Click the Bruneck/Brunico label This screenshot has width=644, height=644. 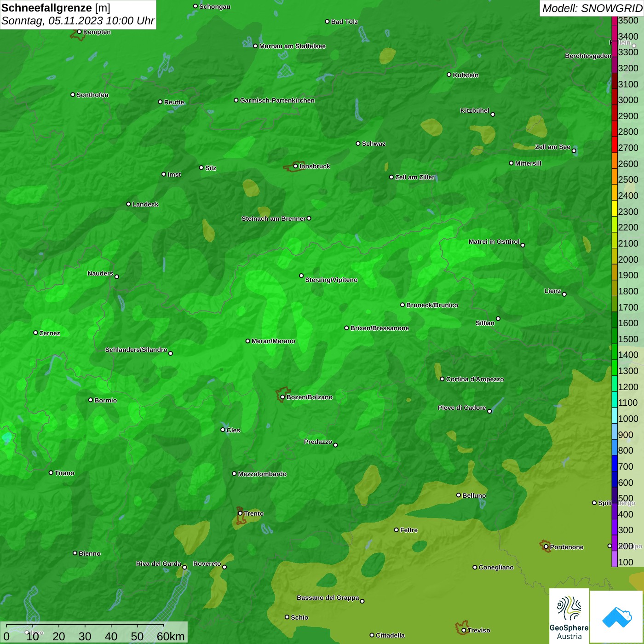432,305
